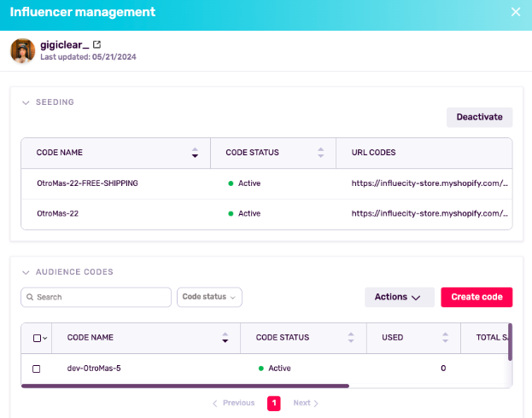Sort audience codes by Used column

coord(445,338)
